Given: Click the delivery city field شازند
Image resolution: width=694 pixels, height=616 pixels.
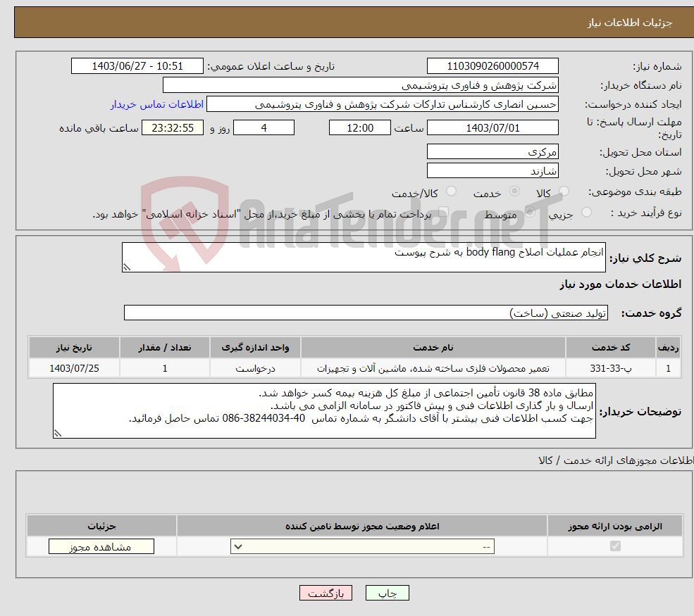Looking at the screenshot, I should point(492,170).
